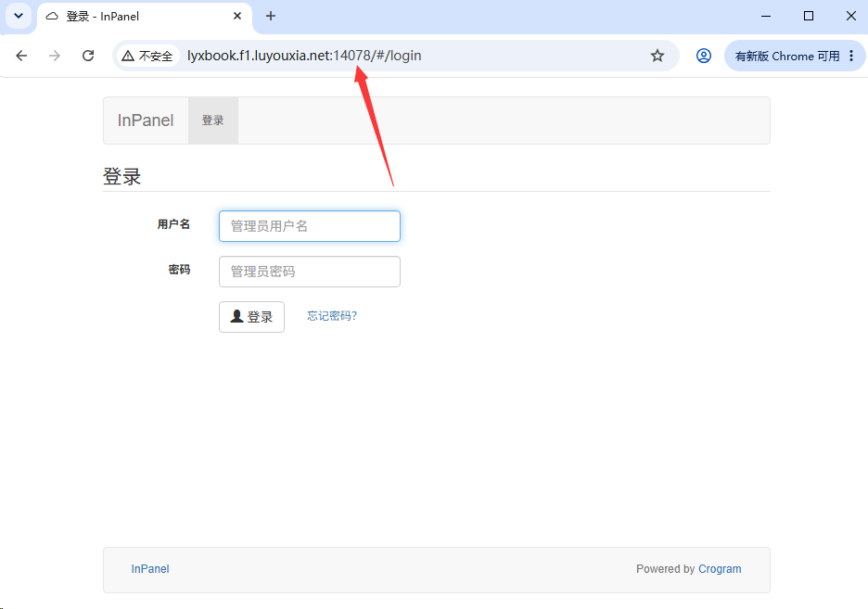
Task: Select the 登录 - InPanel browser tab
Action: click(x=144, y=17)
